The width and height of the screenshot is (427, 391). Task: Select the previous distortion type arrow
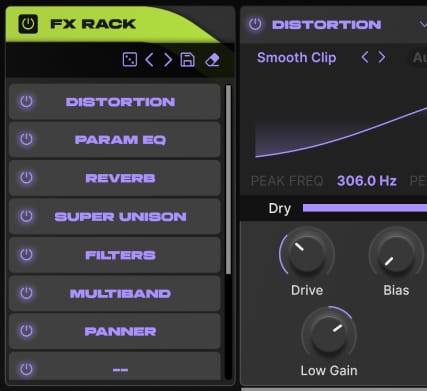(x=365, y=57)
